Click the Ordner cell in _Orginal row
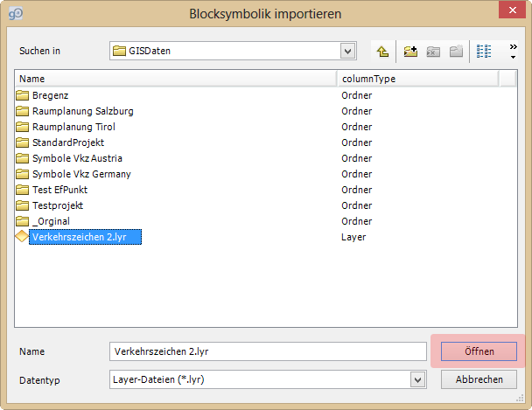 (x=357, y=221)
